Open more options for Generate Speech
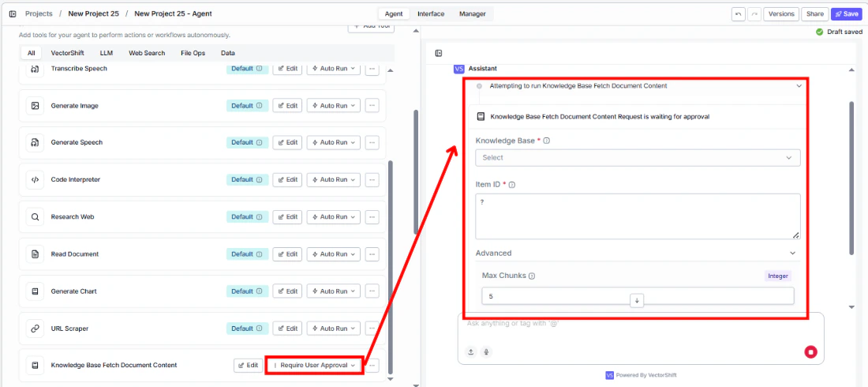The image size is (868, 387). click(372, 142)
